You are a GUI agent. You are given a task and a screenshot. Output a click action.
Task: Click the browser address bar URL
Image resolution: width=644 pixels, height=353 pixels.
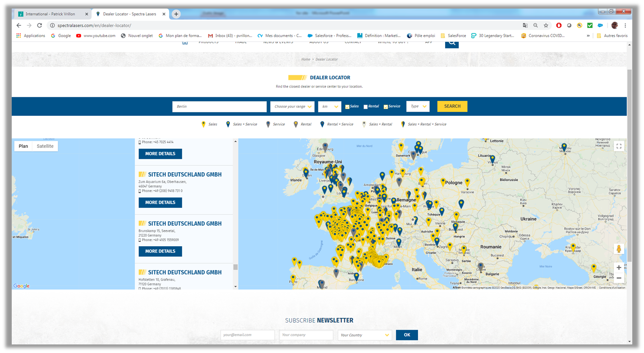(x=94, y=26)
